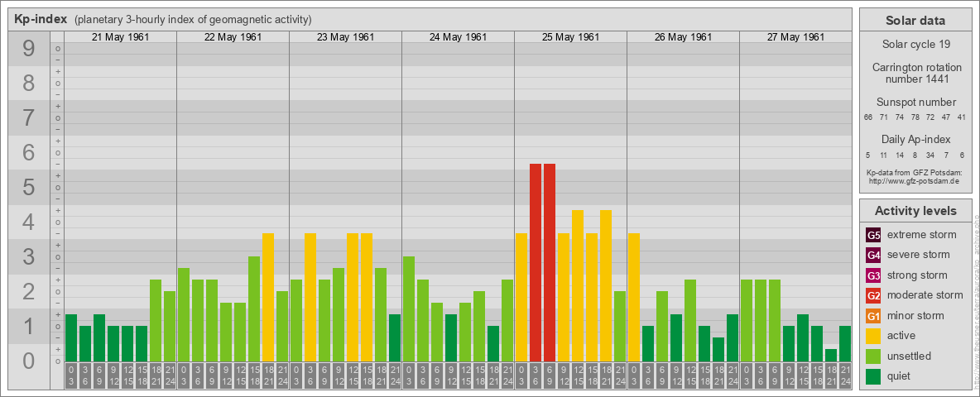Click the yellow 0-3 bar on 26 May
Image resolution: width=980 pixels, height=397 pixels.
(x=634, y=297)
